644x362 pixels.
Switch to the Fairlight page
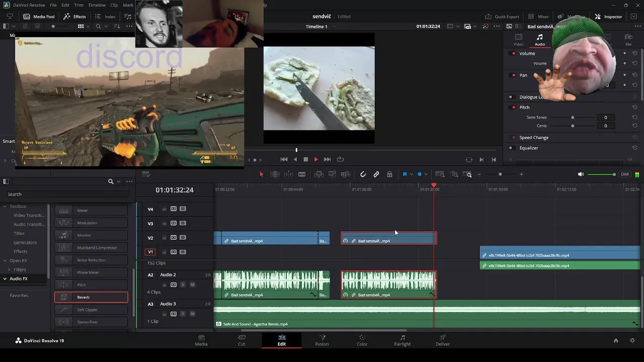pos(402,340)
